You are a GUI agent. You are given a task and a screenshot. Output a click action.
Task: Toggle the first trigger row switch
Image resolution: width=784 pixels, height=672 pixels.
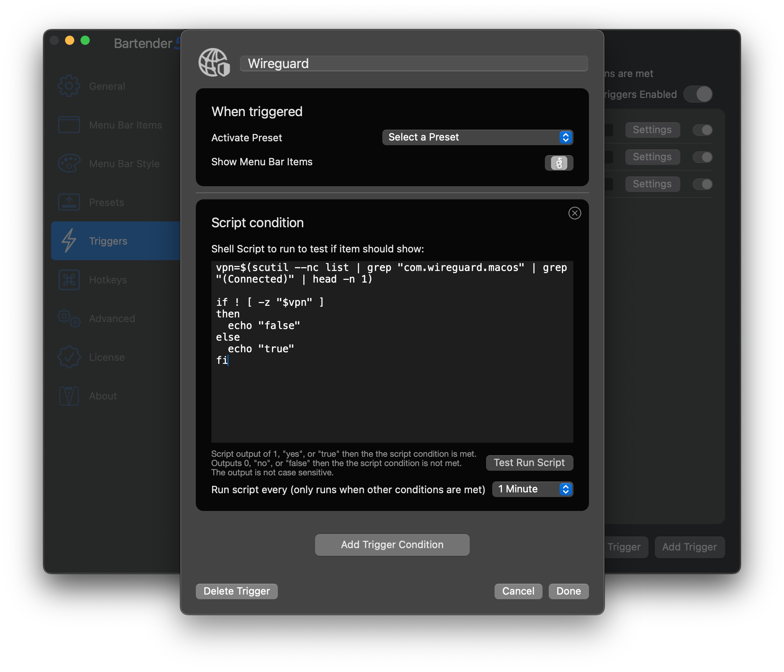tap(703, 130)
